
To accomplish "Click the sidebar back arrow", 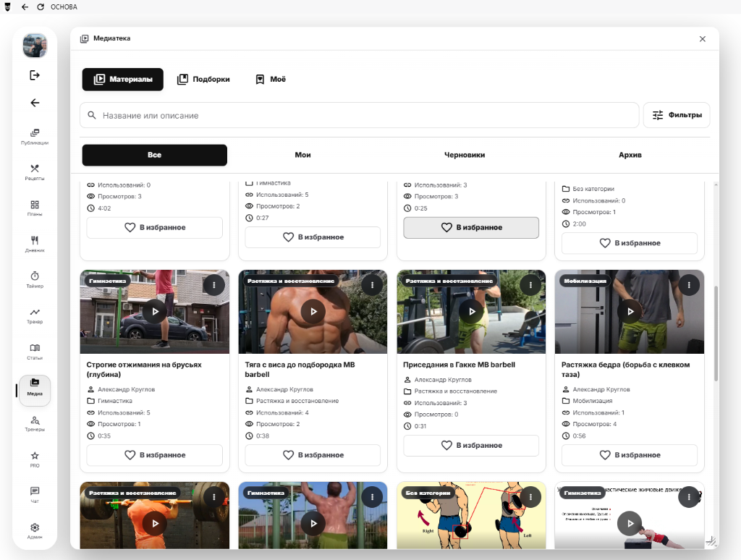I will [x=35, y=103].
